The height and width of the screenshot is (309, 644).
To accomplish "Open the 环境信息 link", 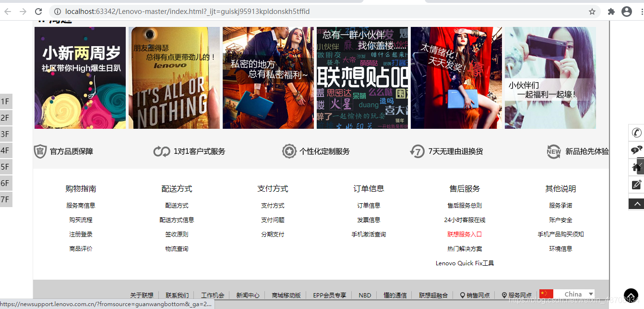I will pos(561,248).
